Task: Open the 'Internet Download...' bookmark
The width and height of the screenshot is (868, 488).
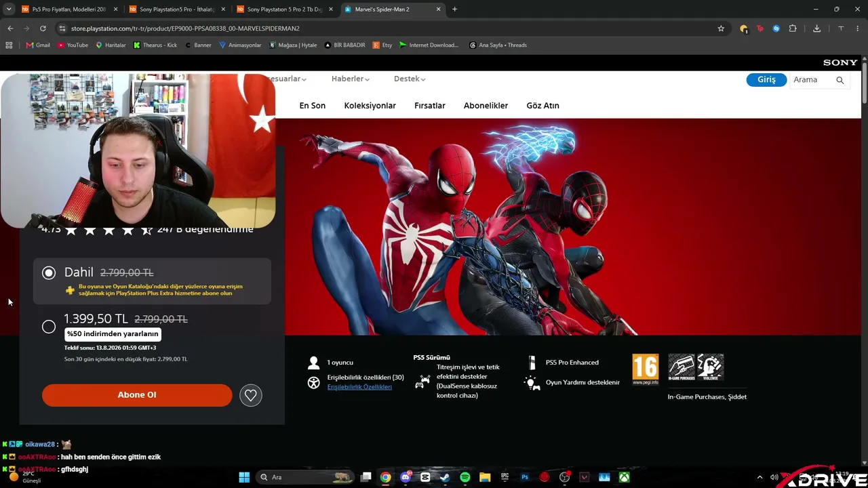Action: tap(429, 45)
